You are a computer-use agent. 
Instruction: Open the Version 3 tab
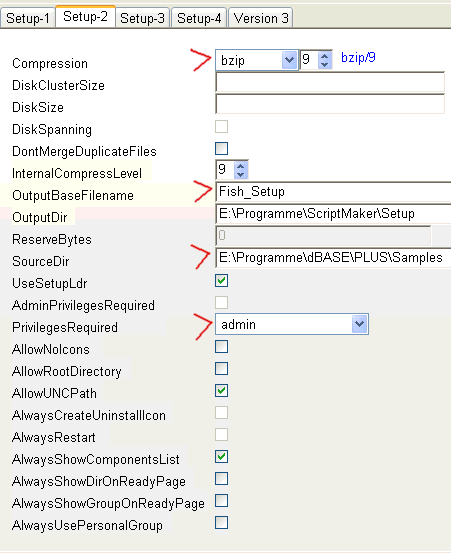click(261, 18)
